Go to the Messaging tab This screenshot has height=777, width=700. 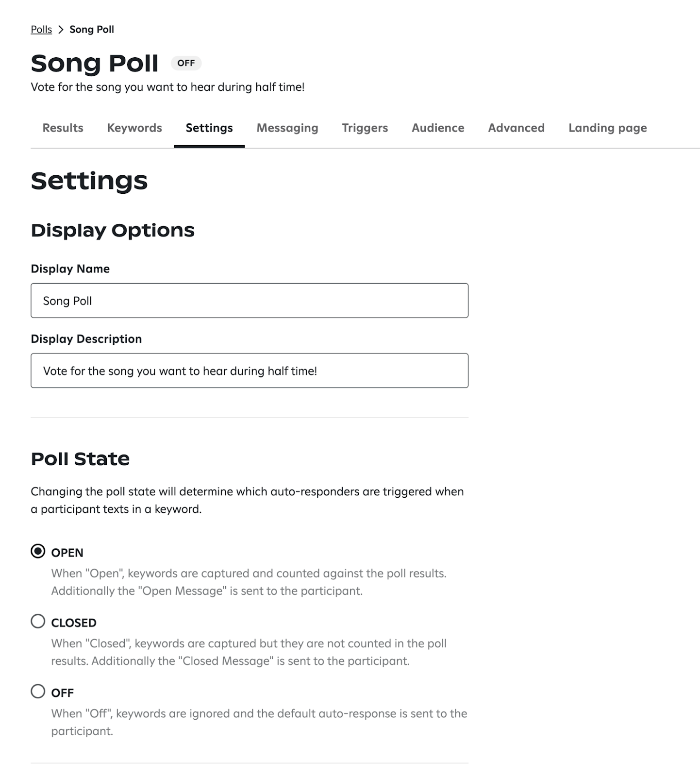pyautogui.click(x=287, y=128)
